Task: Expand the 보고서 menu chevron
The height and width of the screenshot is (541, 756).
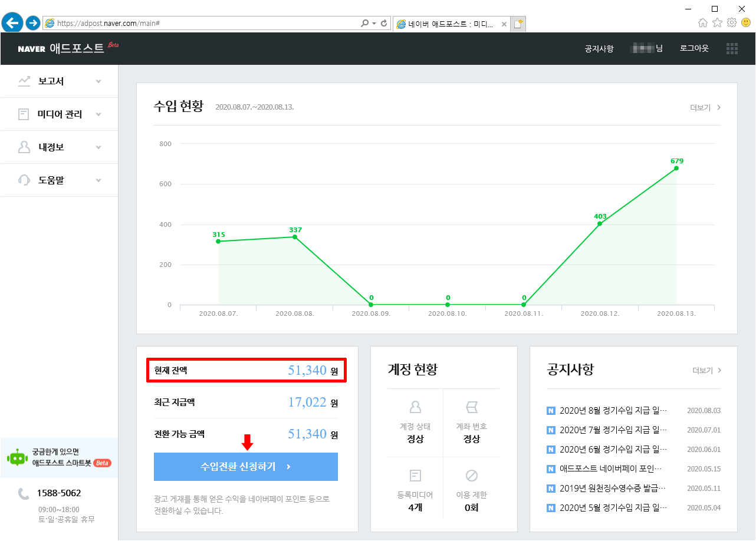Action: 98,81
